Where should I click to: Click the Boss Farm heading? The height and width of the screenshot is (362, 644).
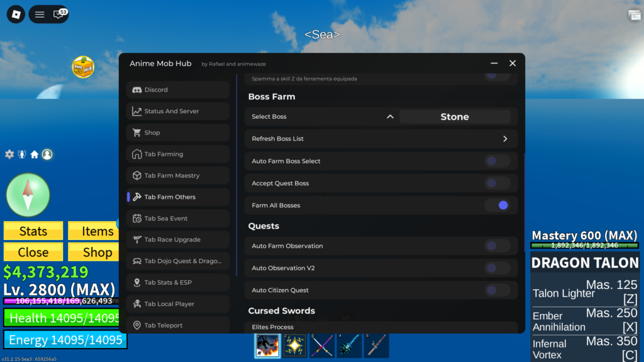(x=272, y=97)
